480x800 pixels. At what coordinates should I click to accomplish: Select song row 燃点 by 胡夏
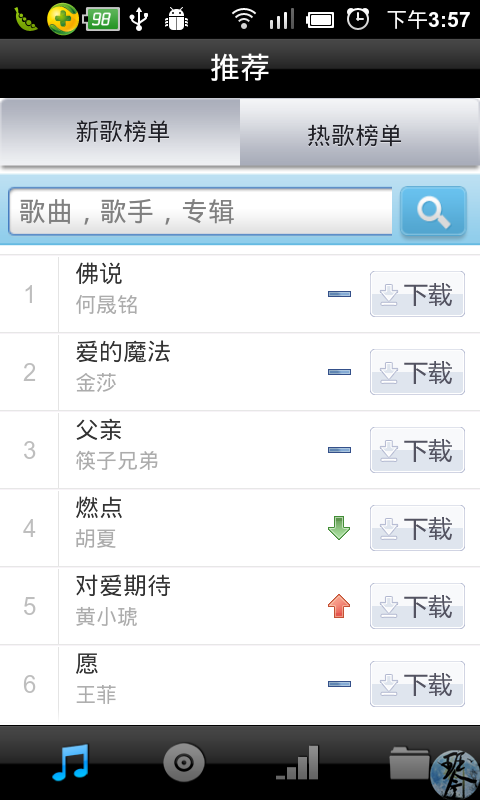[240, 528]
